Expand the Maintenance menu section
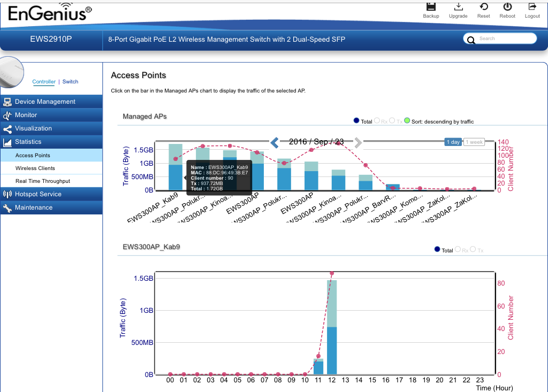 click(x=51, y=207)
